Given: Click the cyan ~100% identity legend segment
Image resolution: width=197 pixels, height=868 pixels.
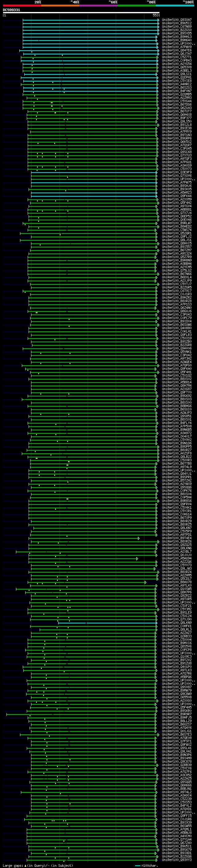Looking at the screenshot, I should (175, 6).
